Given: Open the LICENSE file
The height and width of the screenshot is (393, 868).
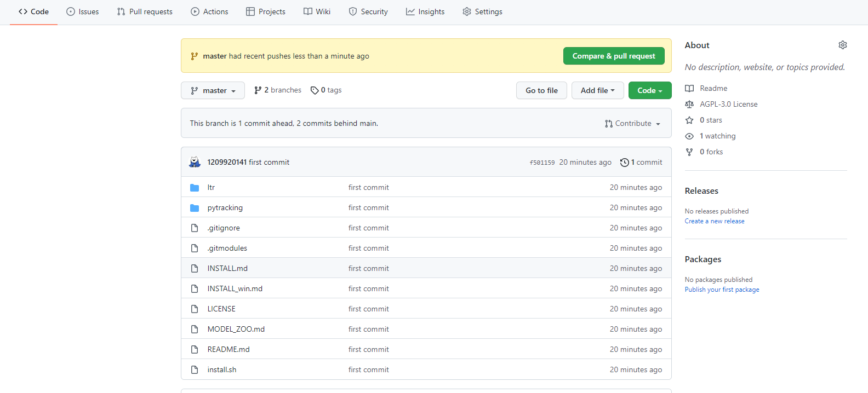Looking at the screenshot, I should (221, 309).
